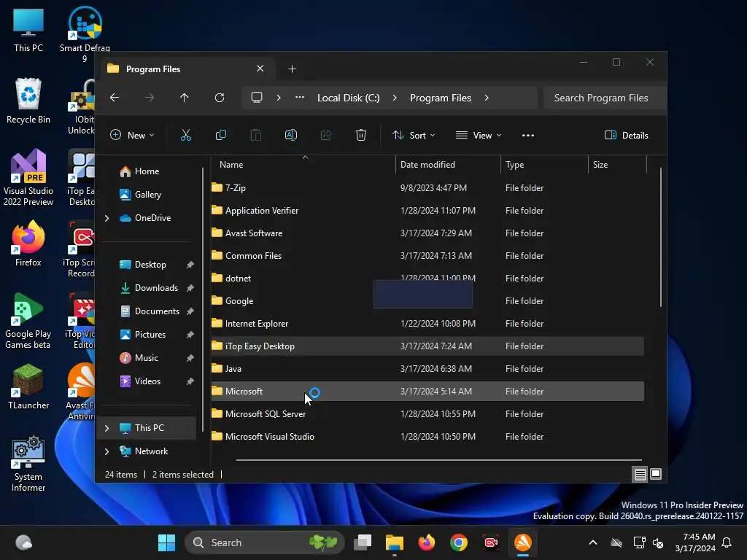Open Visual Studio 2022 Preview shortcut
Viewport: 747px width, 560px height.
pyautogui.click(x=28, y=178)
